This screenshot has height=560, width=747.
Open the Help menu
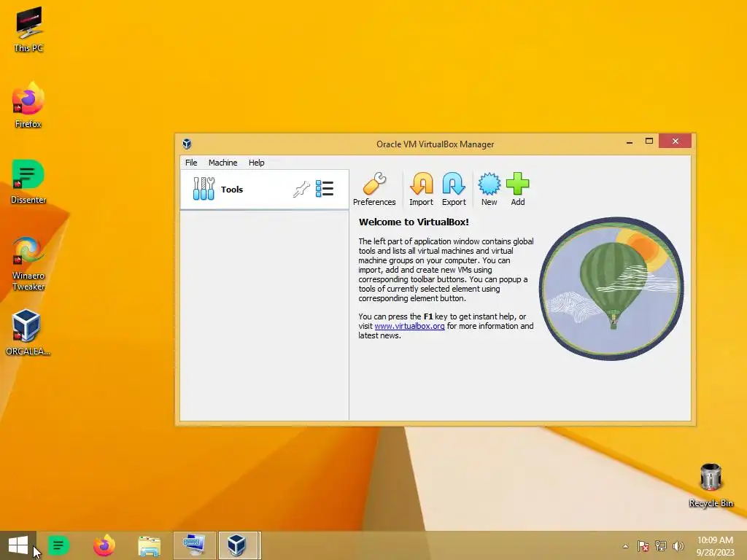pos(256,163)
